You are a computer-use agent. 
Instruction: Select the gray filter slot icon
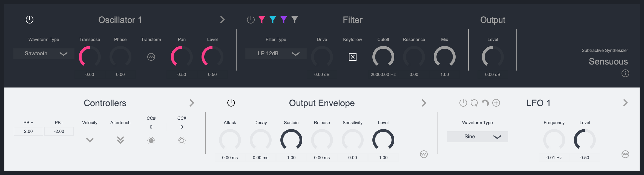click(x=295, y=20)
